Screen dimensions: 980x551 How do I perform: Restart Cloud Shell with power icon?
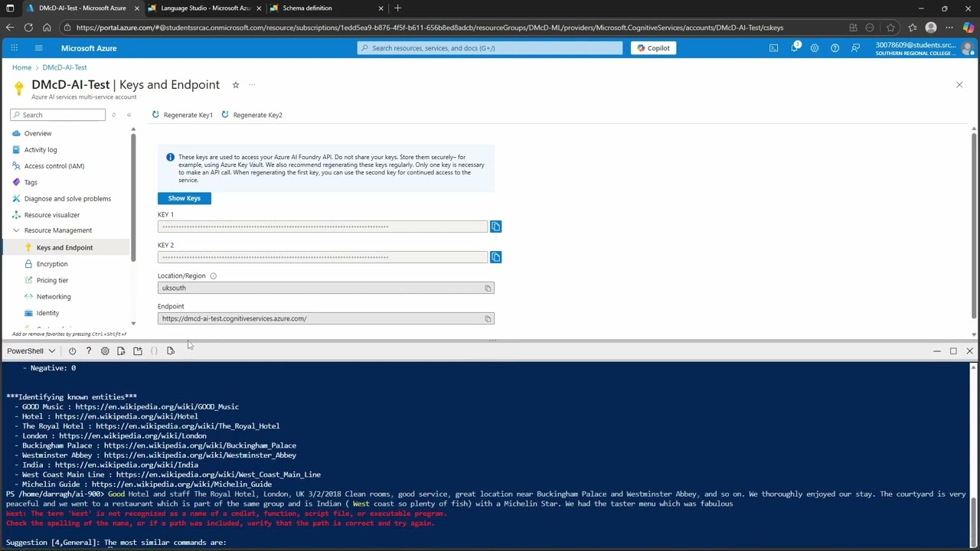pos(72,351)
